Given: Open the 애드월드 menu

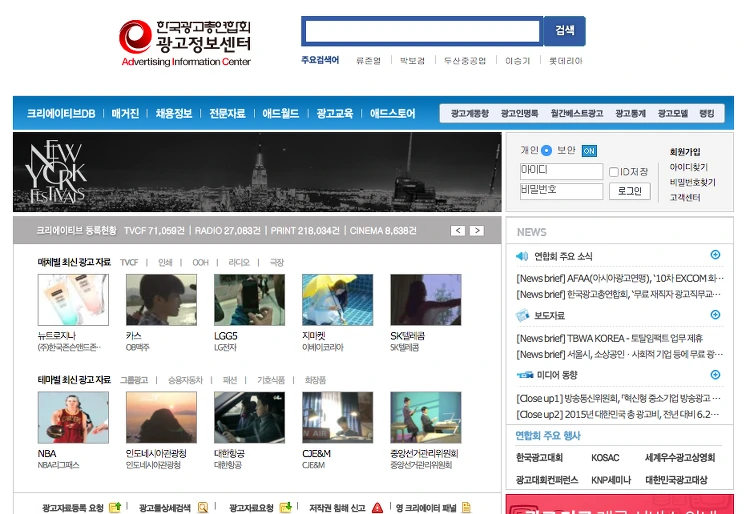Looking at the screenshot, I should click(x=280, y=114).
